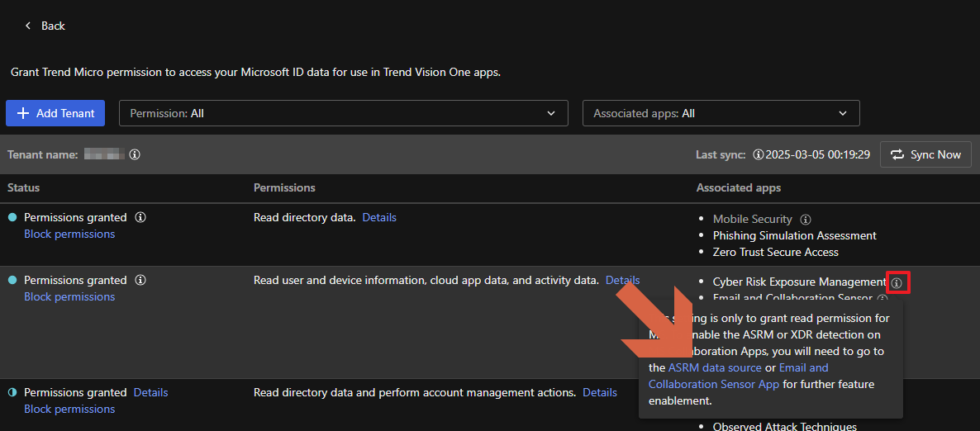
Task: Click info icon beside Last sync timestamp
Action: [x=758, y=154]
